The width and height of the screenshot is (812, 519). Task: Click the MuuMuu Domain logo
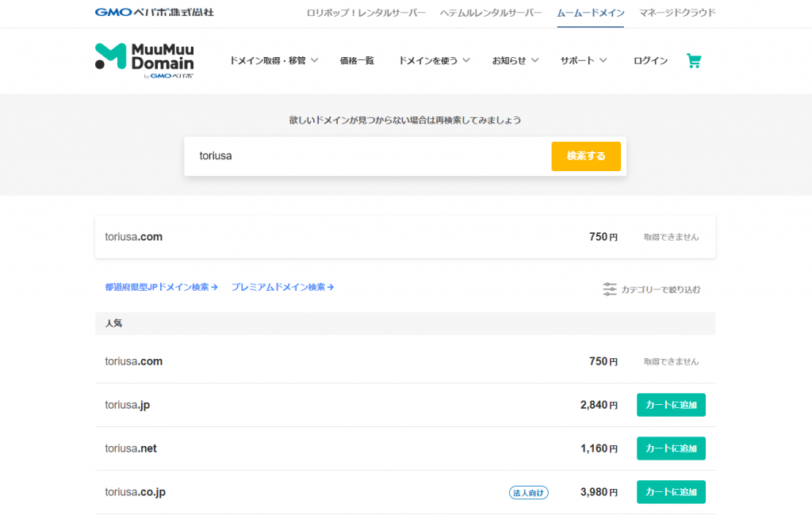144,60
